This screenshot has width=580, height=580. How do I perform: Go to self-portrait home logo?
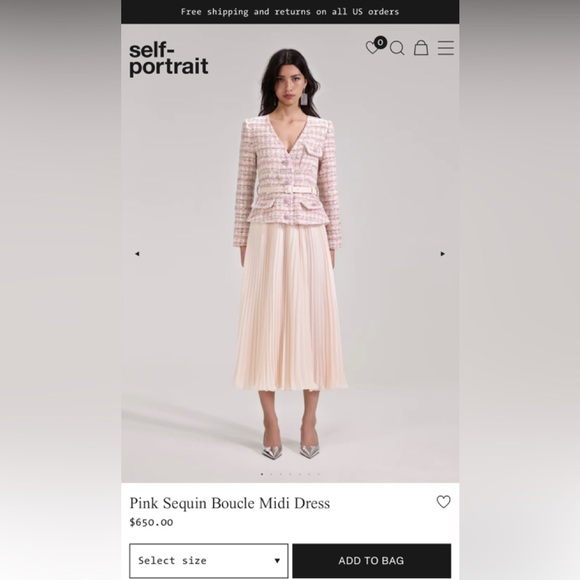[169, 60]
